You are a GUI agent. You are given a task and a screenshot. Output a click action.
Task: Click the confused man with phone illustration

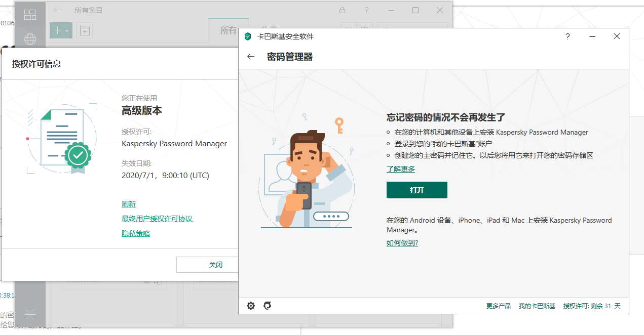click(x=307, y=172)
